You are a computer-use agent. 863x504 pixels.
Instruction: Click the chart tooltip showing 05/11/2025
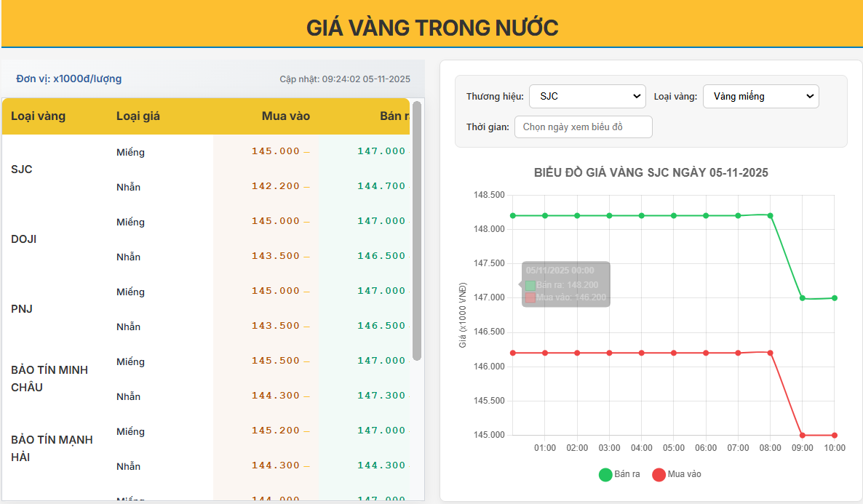[565, 284]
